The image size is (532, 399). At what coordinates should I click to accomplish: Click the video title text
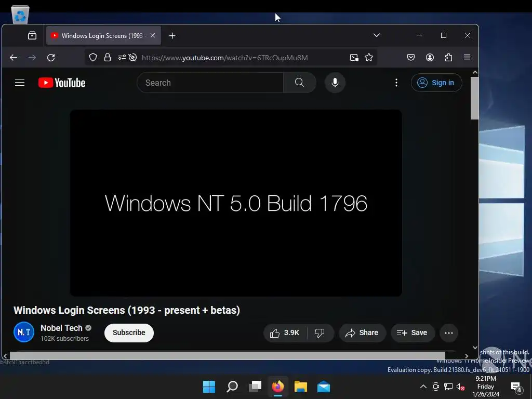coord(127,310)
